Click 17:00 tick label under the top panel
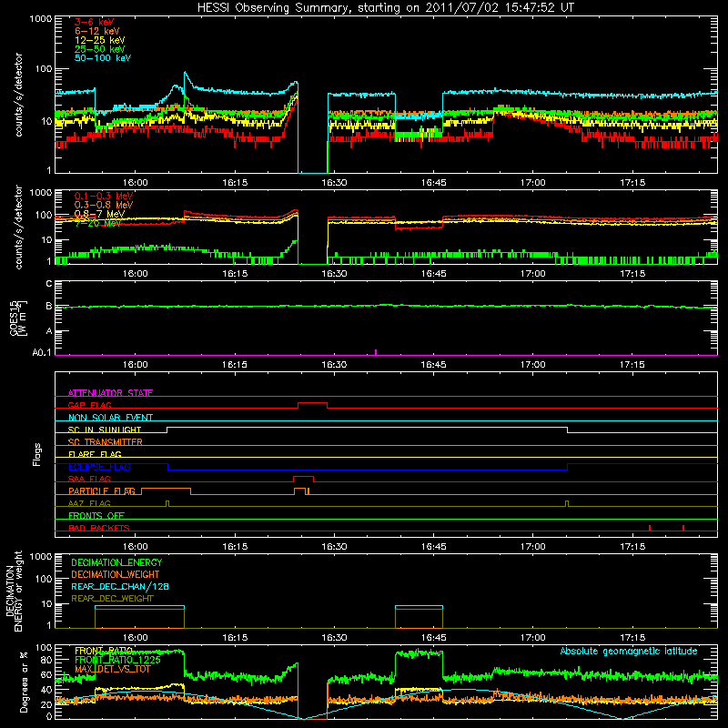The height and width of the screenshot is (728, 728). [x=533, y=183]
